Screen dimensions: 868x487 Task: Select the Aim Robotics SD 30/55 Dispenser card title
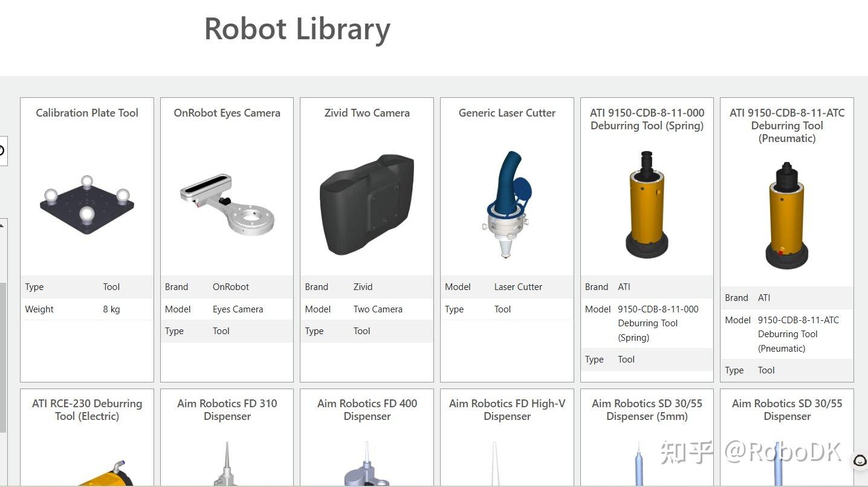[x=786, y=410]
